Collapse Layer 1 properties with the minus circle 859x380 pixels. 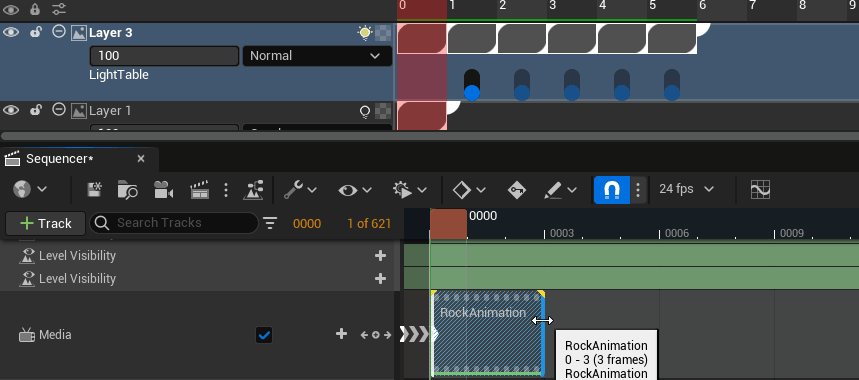click(x=59, y=110)
